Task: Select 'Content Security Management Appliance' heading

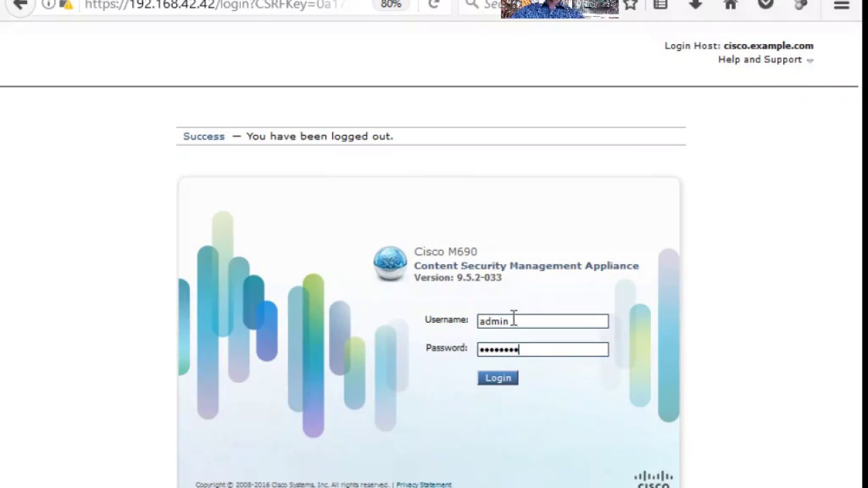Action: [x=526, y=266]
